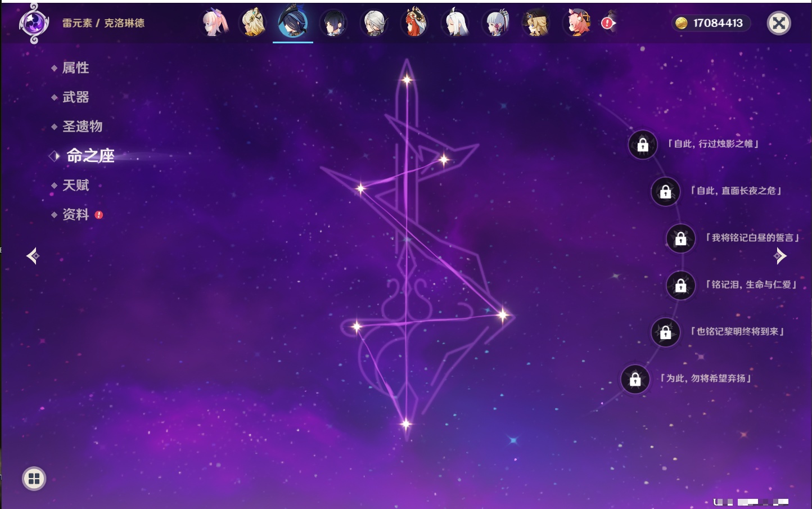This screenshot has height=509, width=812.
Task: Open the 圣遗物 artifacts menu
Action: (x=82, y=127)
